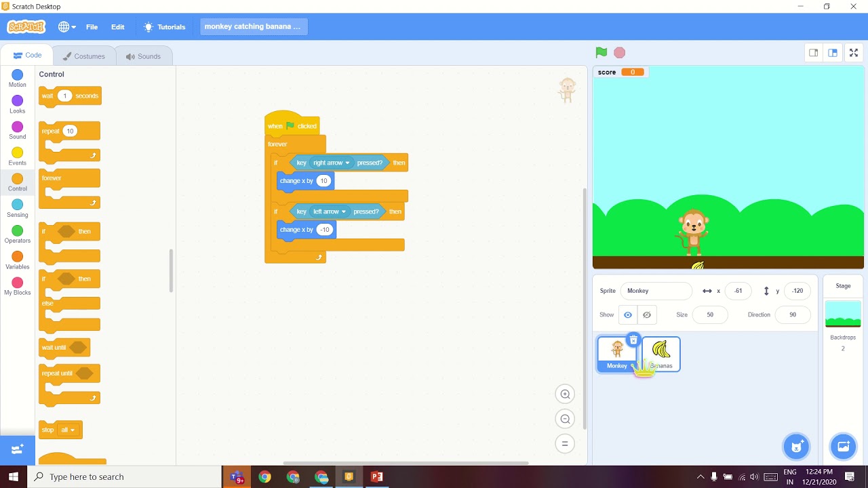Click the Windows Start button
This screenshot has width=868, height=488.
(14, 476)
